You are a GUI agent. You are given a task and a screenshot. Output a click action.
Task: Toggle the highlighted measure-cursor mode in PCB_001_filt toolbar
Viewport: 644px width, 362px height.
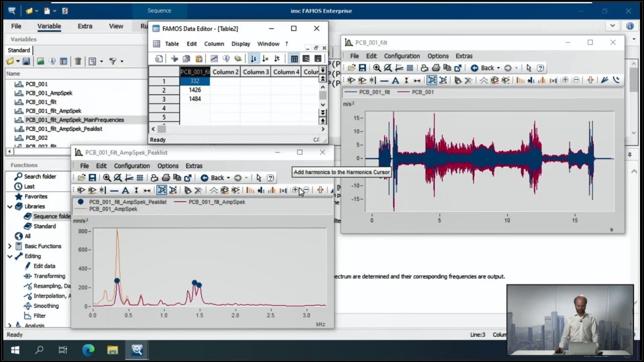[x=432, y=80]
